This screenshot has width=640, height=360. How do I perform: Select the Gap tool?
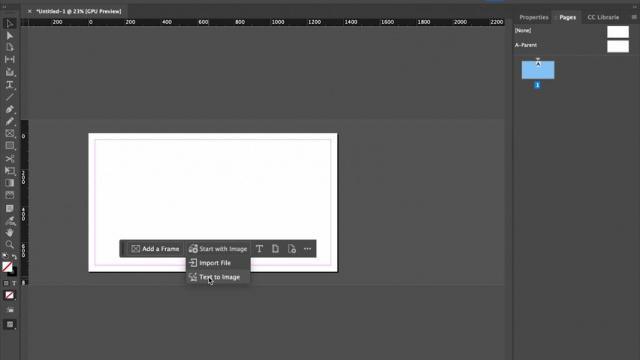coord(9,60)
